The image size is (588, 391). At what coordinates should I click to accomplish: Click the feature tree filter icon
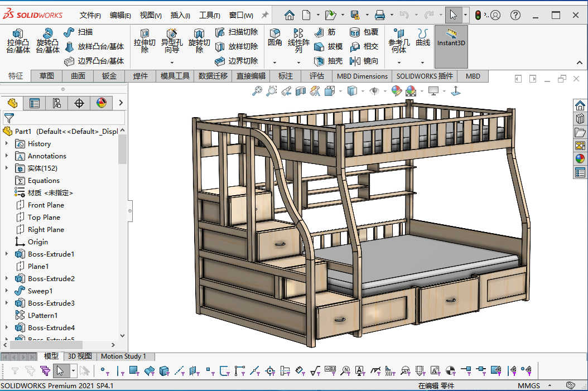[9, 118]
